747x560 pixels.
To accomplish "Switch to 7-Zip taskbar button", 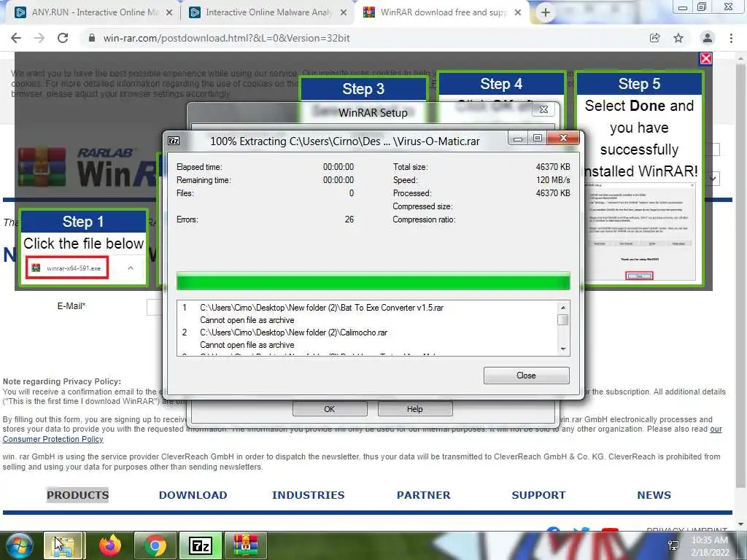I will click(201, 545).
